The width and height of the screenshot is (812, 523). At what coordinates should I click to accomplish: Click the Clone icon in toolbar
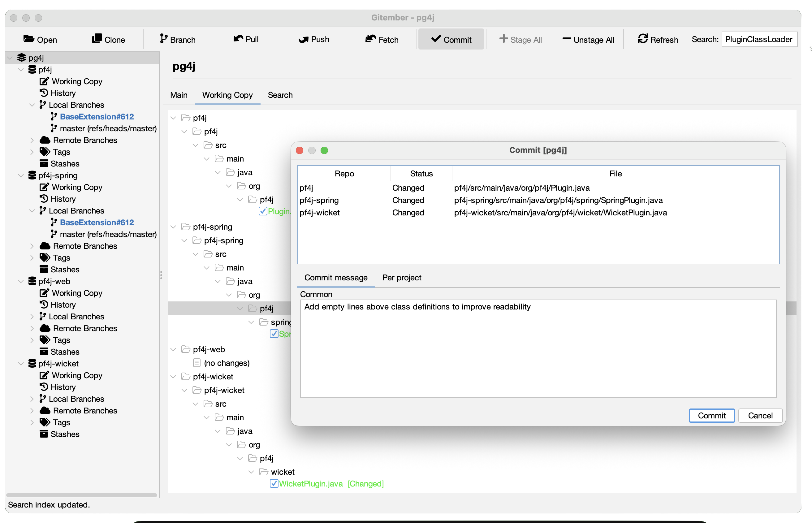click(97, 39)
